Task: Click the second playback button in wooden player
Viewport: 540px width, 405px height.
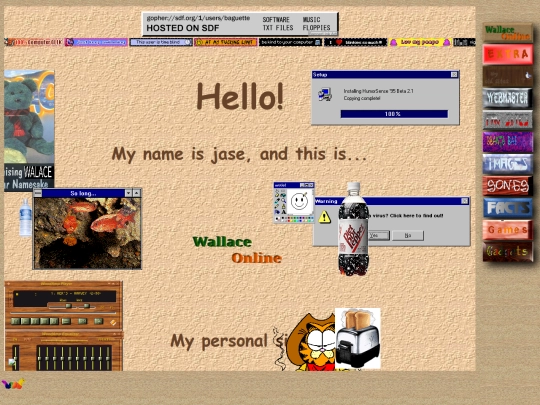Action: 25,321
